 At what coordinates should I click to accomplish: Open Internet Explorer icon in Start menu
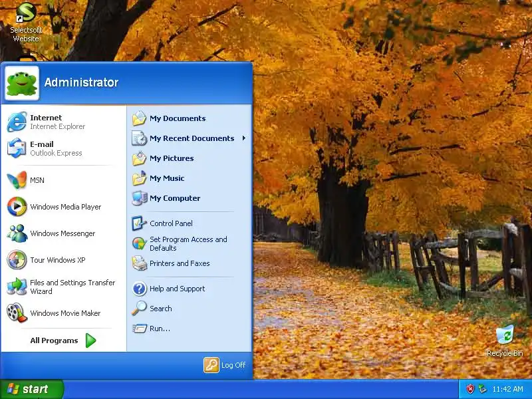click(x=17, y=122)
